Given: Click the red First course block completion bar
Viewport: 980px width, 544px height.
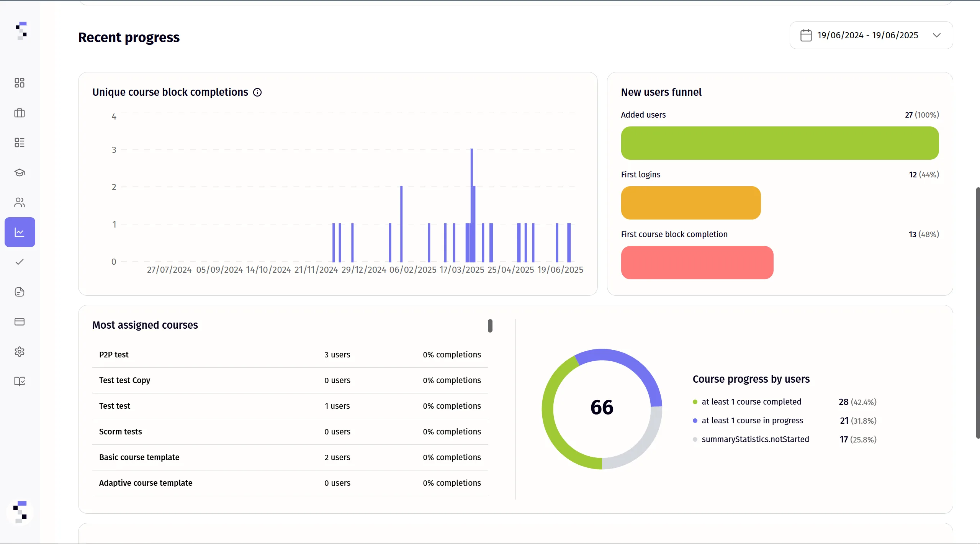Looking at the screenshot, I should [697, 262].
